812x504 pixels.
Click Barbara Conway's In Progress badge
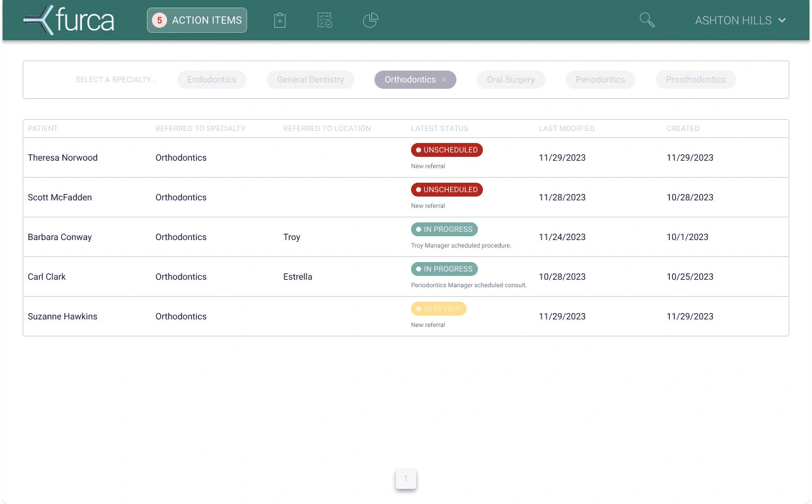pyautogui.click(x=444, y=229)
